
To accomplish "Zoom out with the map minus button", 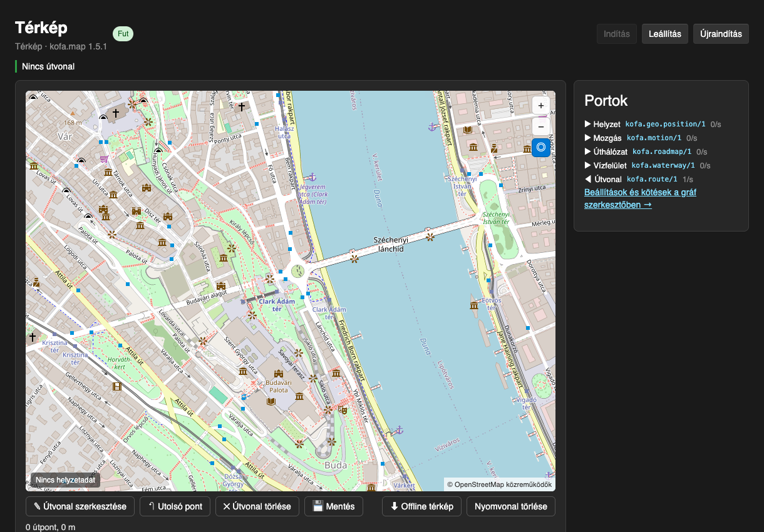I will (541, 126).
